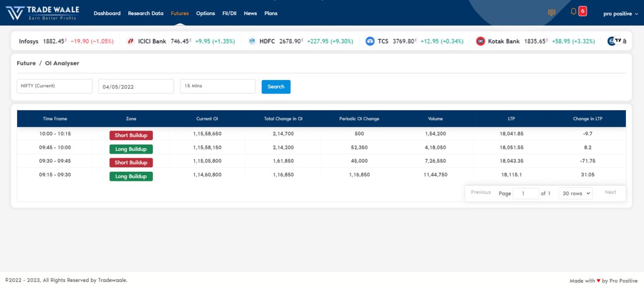The image size is (644, 289).
Task: Select the 09:45 - 10:00 time frame cell
Action: click(x=55, y=147)
